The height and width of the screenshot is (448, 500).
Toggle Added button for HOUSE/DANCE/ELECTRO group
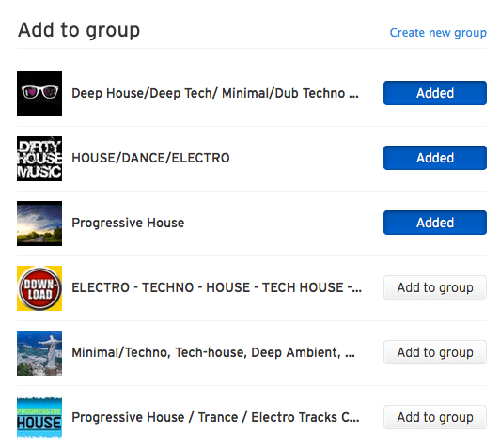[435, 158]
